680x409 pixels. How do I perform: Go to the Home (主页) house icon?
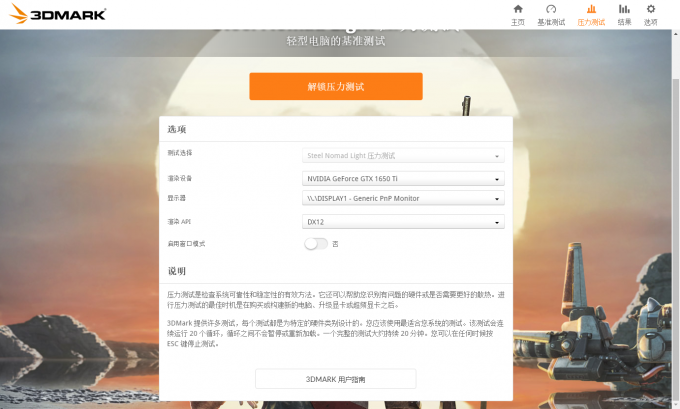pyautogui.click(x=517, y=9)
